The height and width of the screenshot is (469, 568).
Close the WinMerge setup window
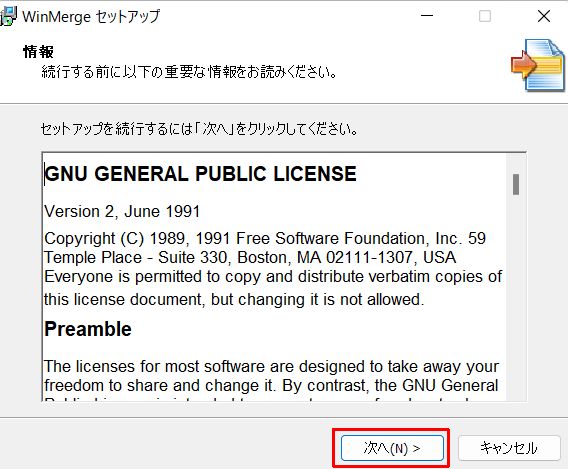tap(544, 16)
